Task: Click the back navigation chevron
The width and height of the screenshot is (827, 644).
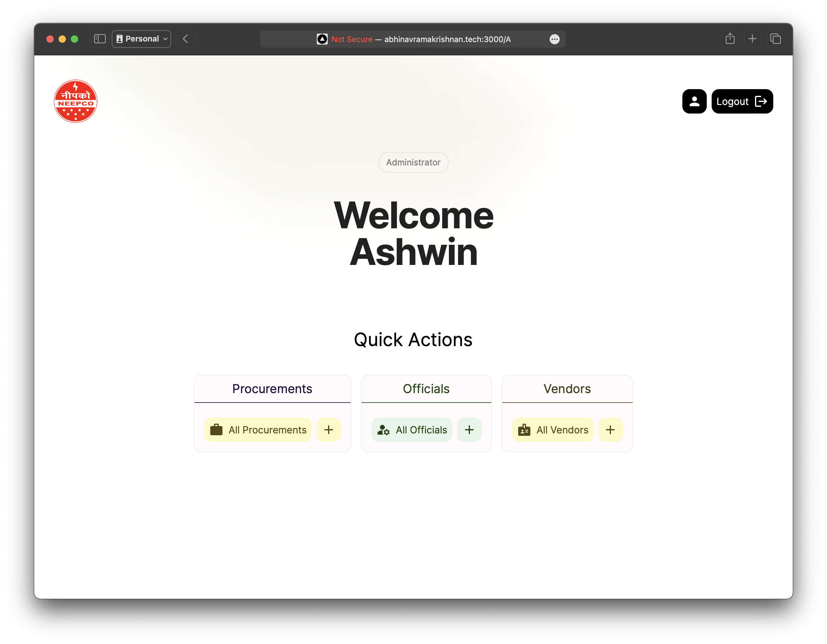Action: [185, 39]
